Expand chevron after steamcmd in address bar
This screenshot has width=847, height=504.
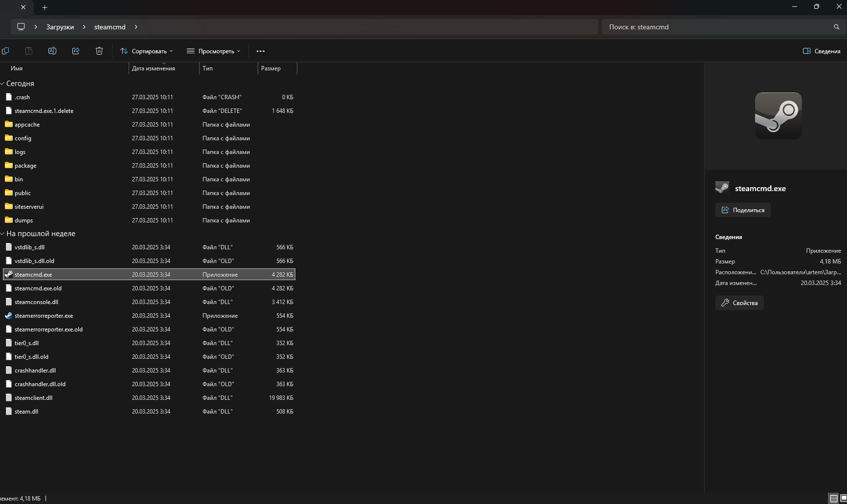[136, 27]
